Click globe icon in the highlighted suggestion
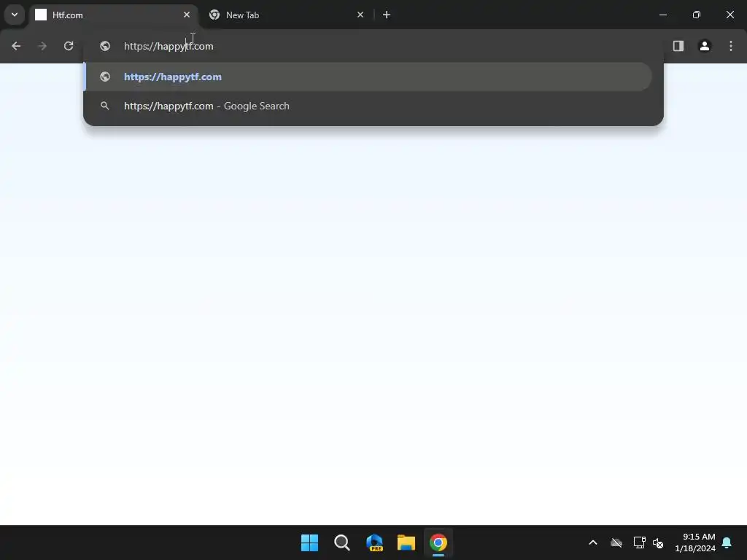Screen dimensions: 747x560 (x=105, y=77)
